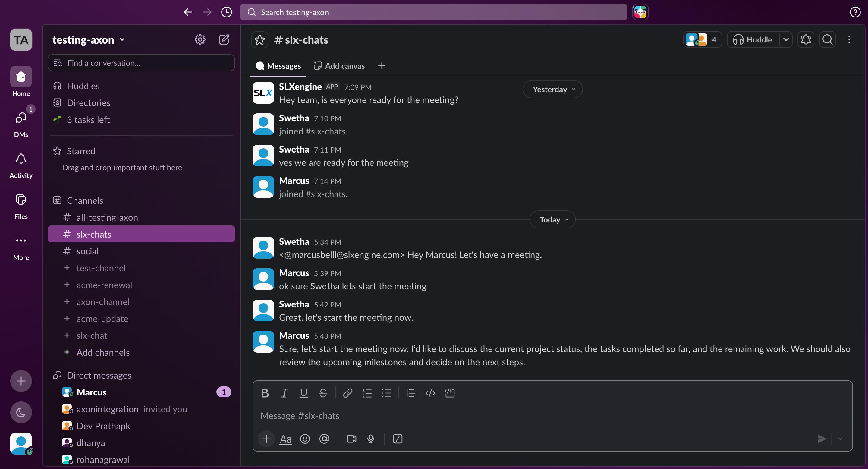Open axonintegration direct message
The image size is (868, 469).
[x=141, y=409]
